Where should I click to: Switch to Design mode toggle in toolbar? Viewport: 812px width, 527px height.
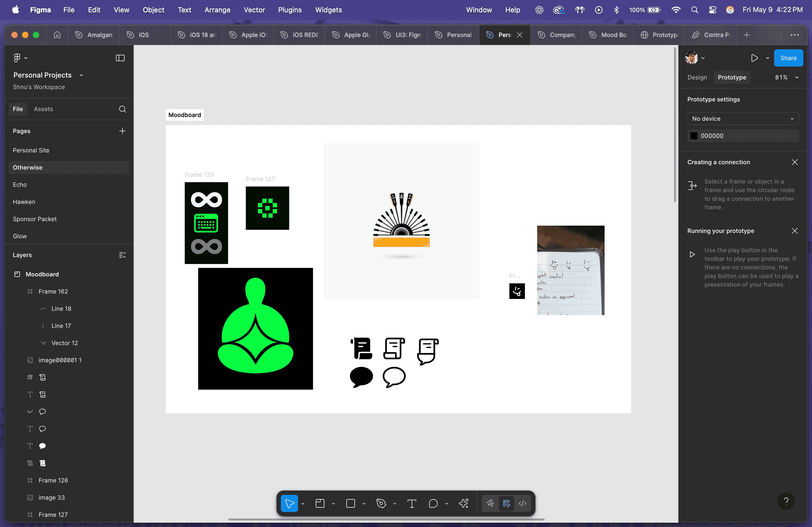506,503
